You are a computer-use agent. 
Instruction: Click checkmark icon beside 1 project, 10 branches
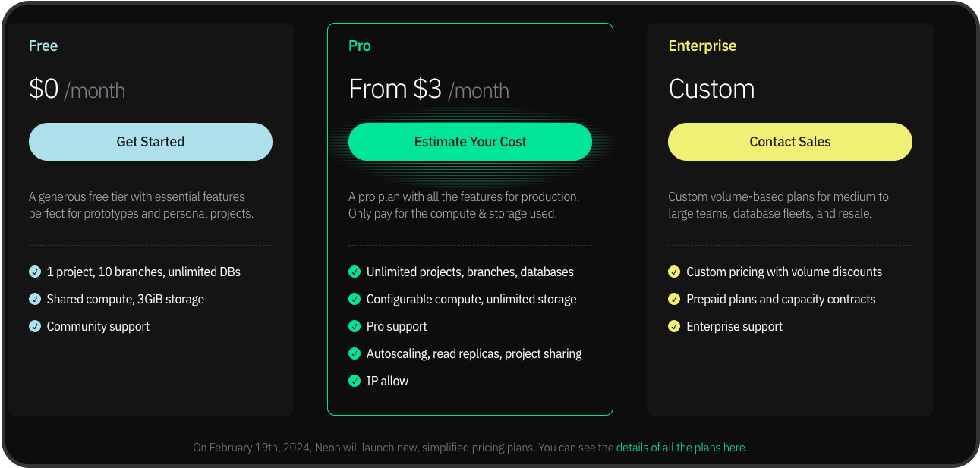[x=35, y=272]
